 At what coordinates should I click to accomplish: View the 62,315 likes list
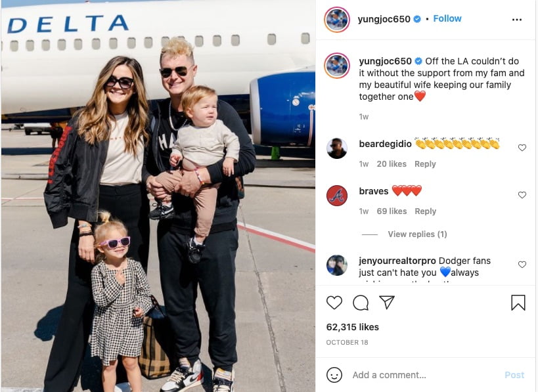point(352,327)
